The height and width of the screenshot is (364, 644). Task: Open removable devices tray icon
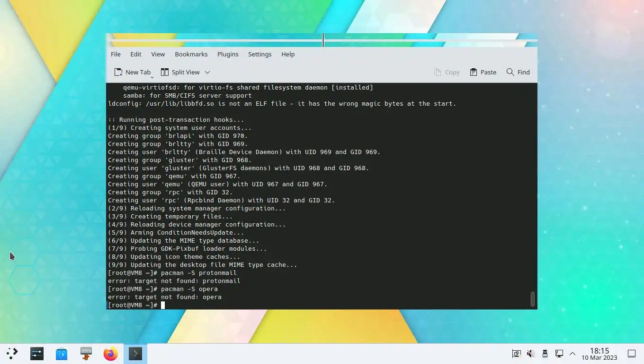click(545, 354)
